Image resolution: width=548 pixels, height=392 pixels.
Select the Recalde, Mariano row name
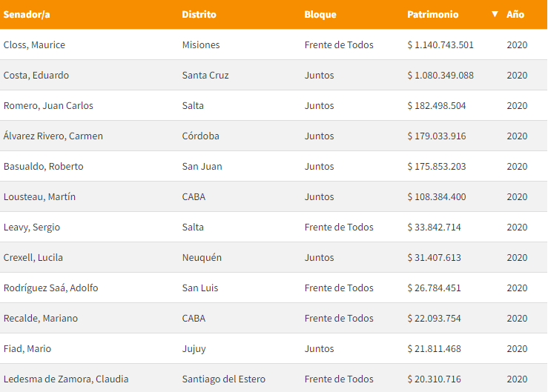pyautogui.click(x=40, y=318)
